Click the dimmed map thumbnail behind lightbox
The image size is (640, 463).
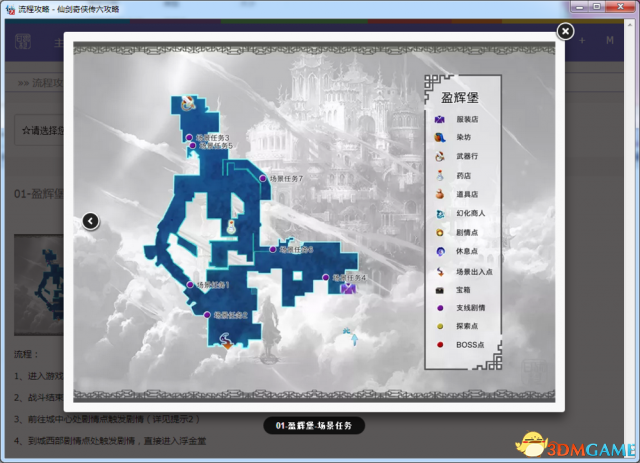[x=39, y=285]
